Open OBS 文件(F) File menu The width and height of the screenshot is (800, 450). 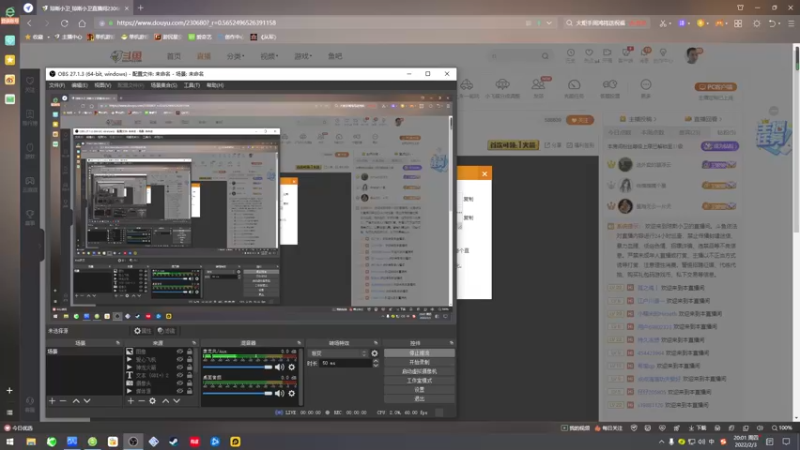pyautogui.click(x=57, y=85)
